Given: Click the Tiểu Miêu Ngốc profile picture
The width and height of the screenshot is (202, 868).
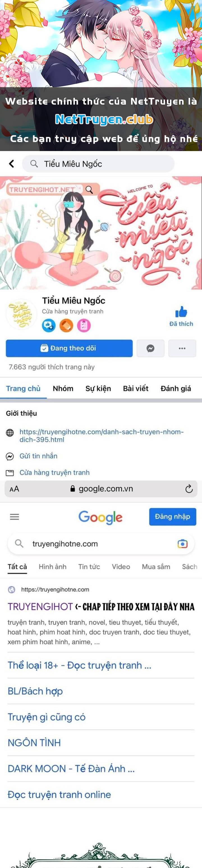Looking at the screenshot, I should tap(21, 314).
